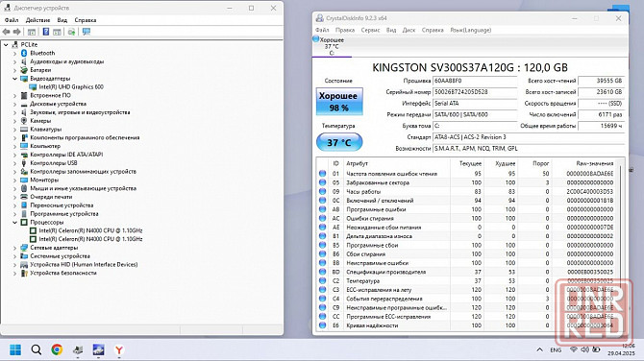
Task: Click the volume tray icon
Action: pos(584,349)
